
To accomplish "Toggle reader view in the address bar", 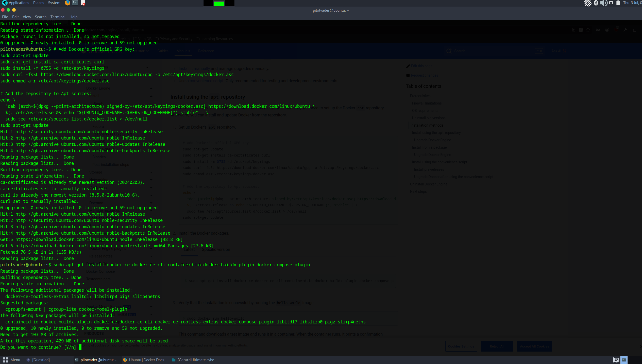I will [x=574, y=30].
